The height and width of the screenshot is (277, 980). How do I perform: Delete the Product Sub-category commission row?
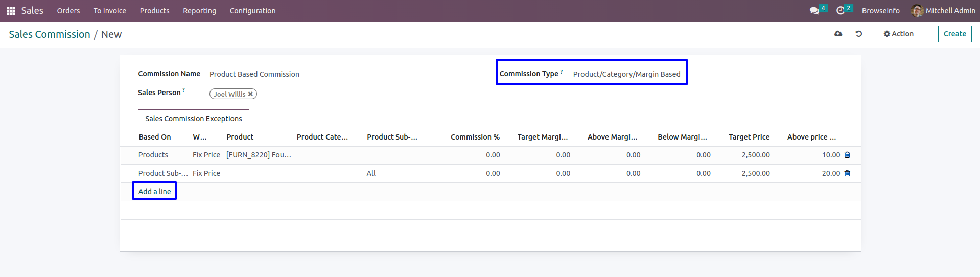click(847, 173)
